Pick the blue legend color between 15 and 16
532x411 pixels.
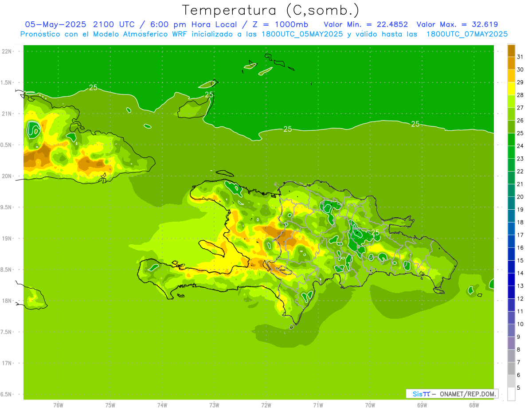click(x=511, y=254)
